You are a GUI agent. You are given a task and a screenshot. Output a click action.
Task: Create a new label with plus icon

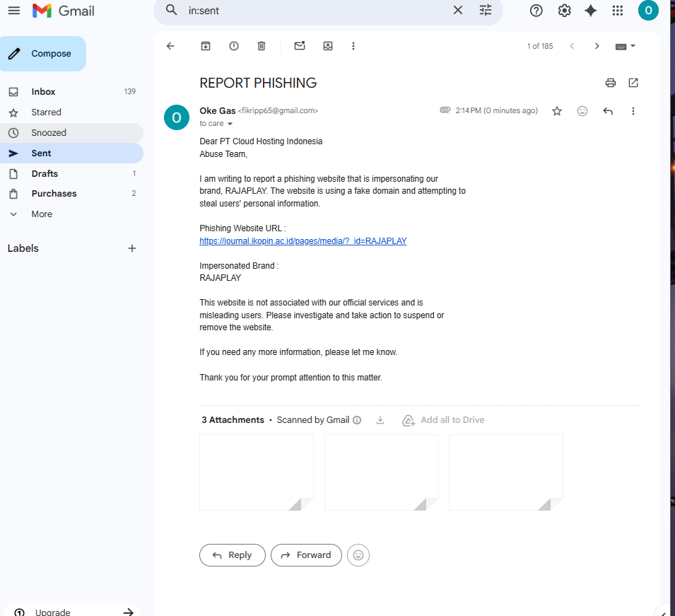point(132,248)
